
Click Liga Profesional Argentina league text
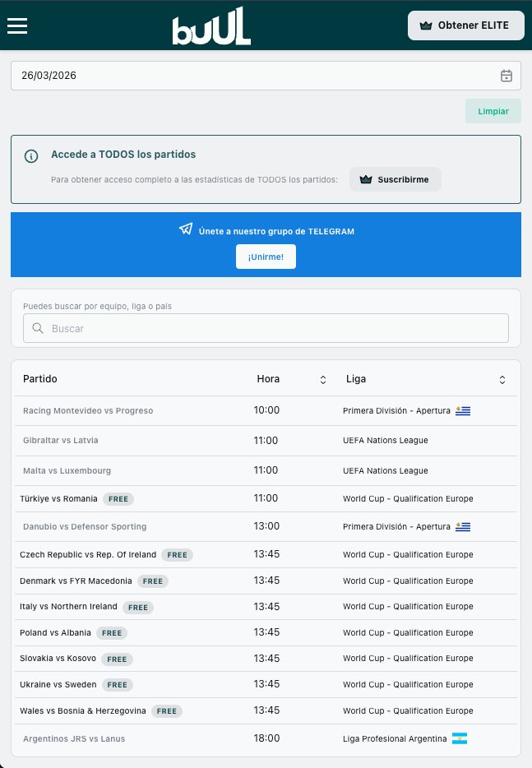[395, 738]
